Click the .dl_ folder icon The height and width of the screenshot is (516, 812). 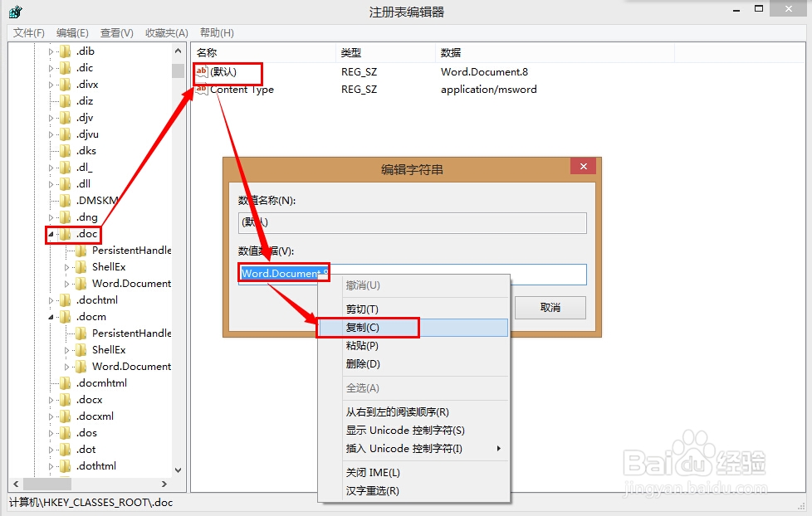point(66,168)
